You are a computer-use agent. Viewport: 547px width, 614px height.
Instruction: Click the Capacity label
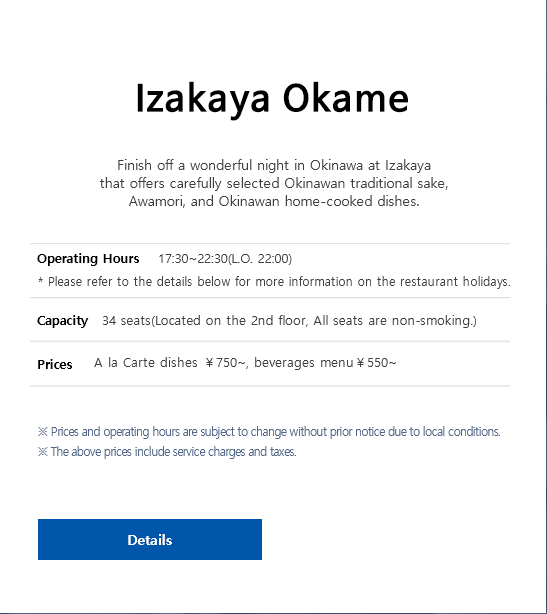(x=63, y=321)
